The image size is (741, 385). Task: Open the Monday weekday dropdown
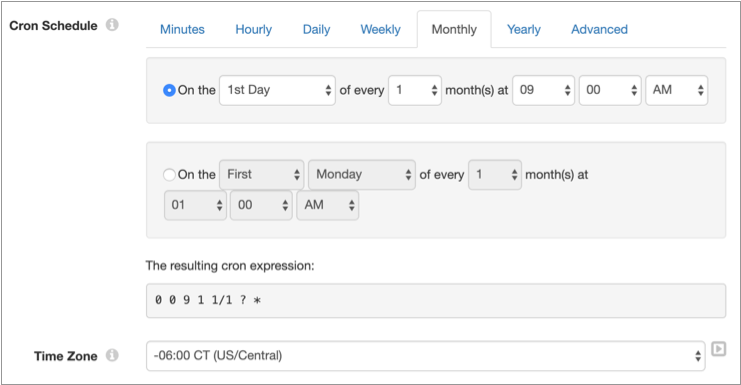pyautogui.click(x=362, y=175)
